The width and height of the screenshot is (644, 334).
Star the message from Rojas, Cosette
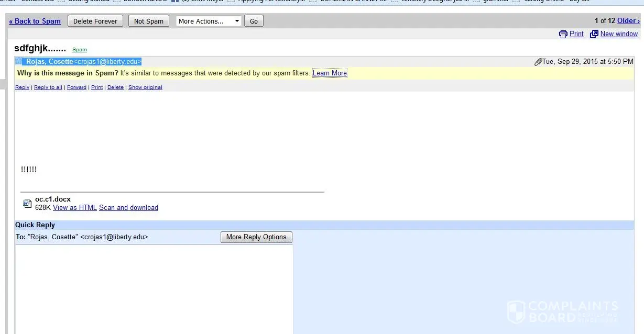19,61
